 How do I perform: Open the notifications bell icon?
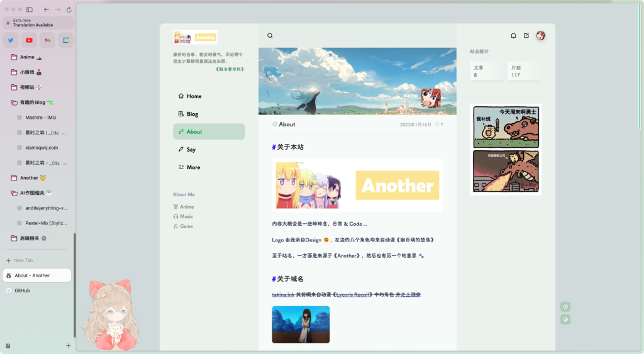(513, 36)
